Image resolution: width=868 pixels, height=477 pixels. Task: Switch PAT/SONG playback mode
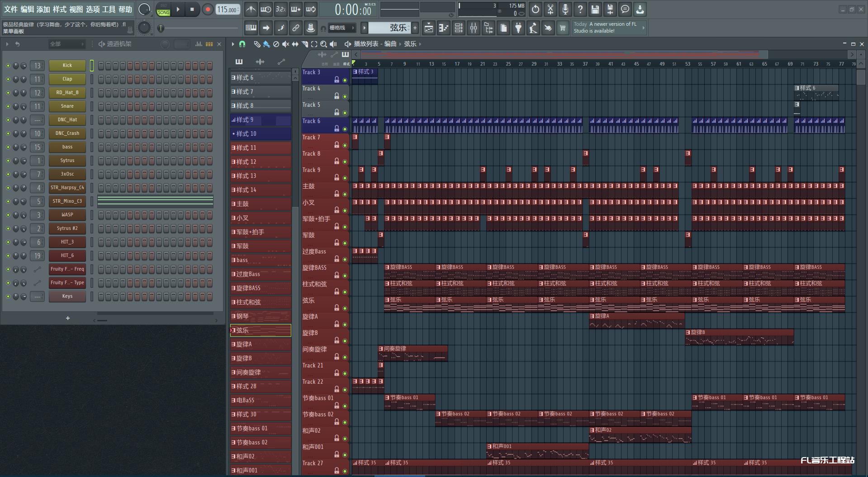click(x=163, y=10)
